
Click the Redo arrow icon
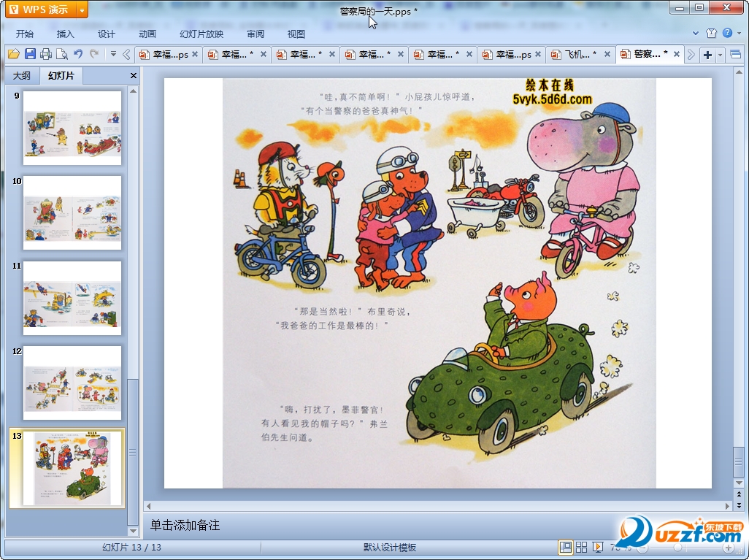click(x=94, y=54)
